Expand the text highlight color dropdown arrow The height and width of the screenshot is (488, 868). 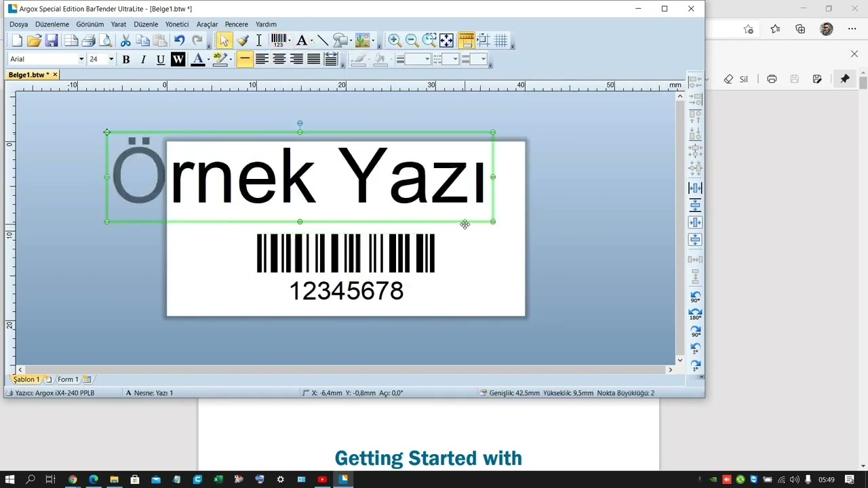[231, 60]
